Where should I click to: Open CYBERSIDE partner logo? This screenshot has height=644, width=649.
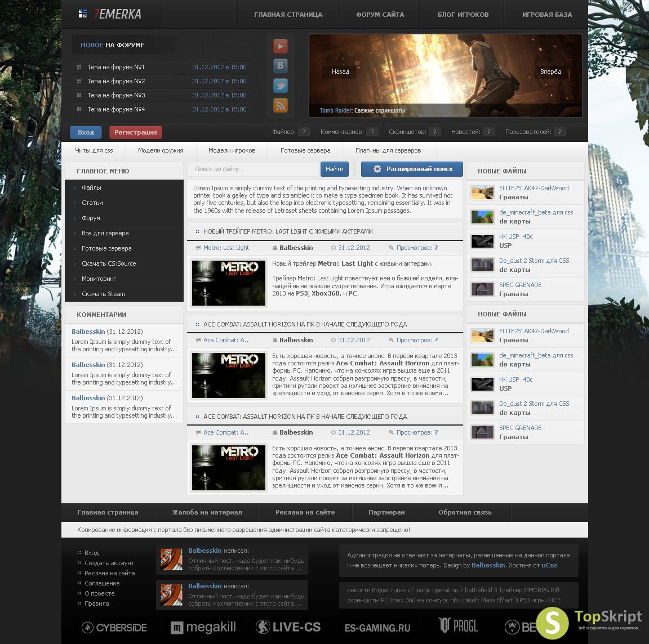(x=114, y=628)
